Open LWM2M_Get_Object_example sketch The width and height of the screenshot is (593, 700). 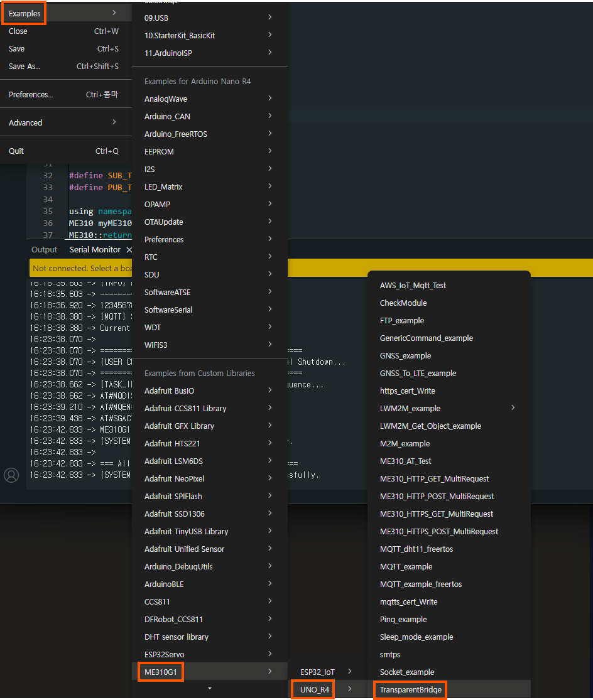click(x=449, y=426)
